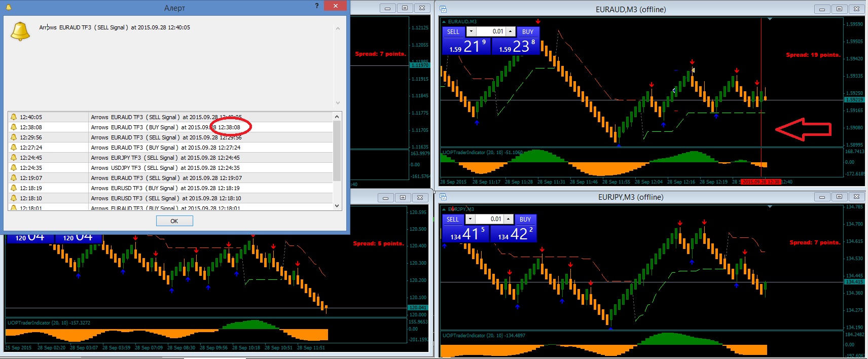Increase the lot size on the EURJPY panel
The width and height of the screenshot is (868, 359).
[x=508, y=219]
